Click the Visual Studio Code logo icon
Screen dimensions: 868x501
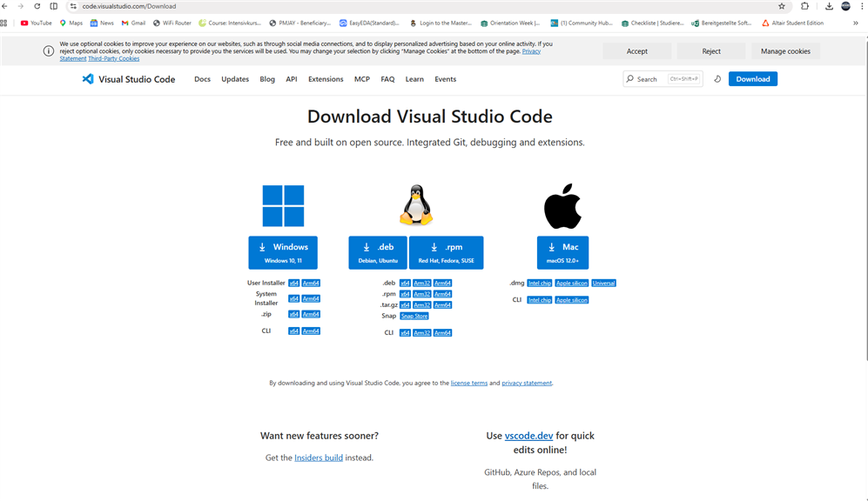87,79
